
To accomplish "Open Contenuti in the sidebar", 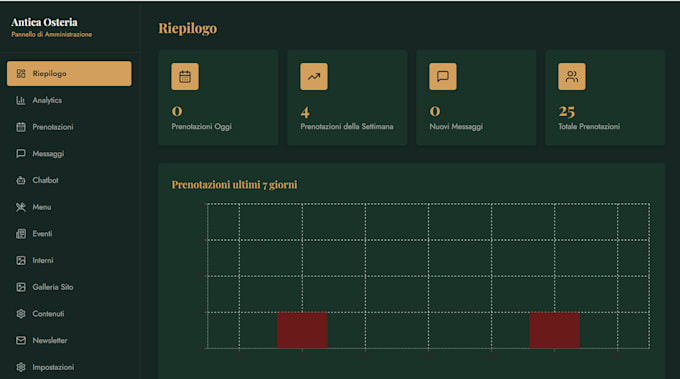I will [x=69, y=314].
